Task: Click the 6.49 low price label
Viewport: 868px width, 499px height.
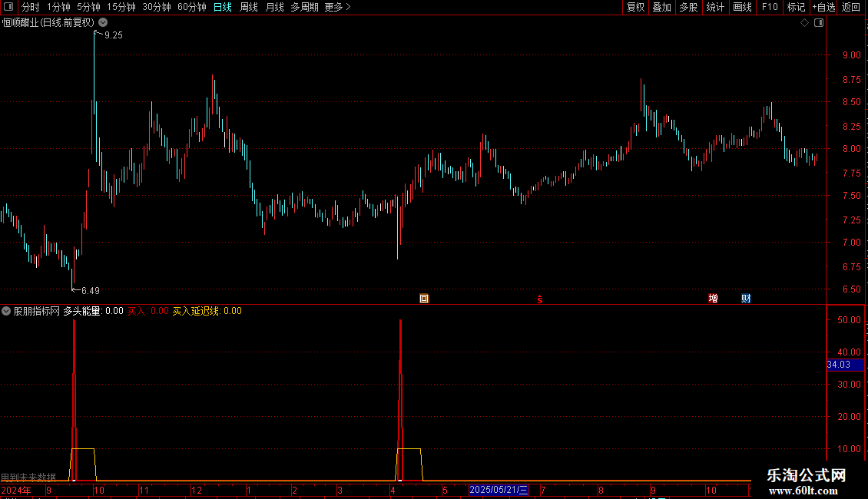Action: (x=90, y=291)
